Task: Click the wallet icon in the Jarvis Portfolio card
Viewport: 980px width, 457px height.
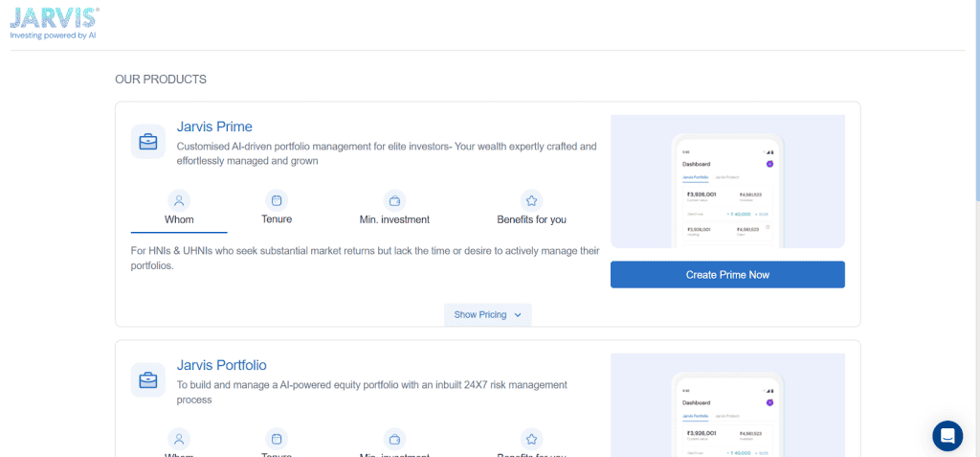Action: tap(394, 439)
